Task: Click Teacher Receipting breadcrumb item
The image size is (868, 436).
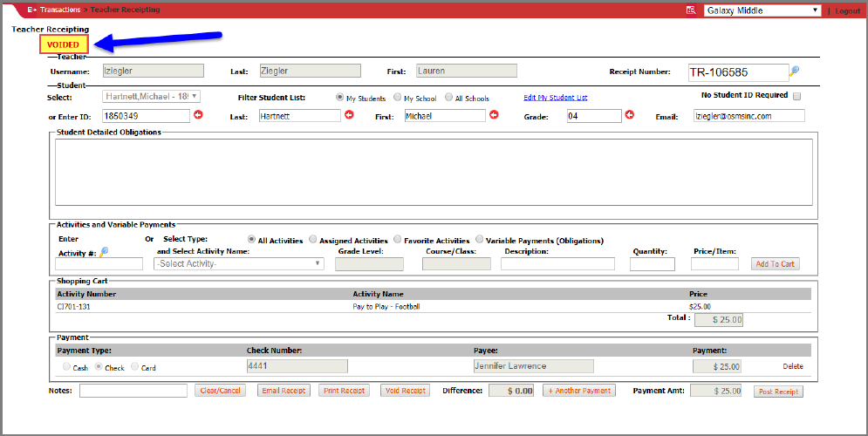Action: [125, 10]
